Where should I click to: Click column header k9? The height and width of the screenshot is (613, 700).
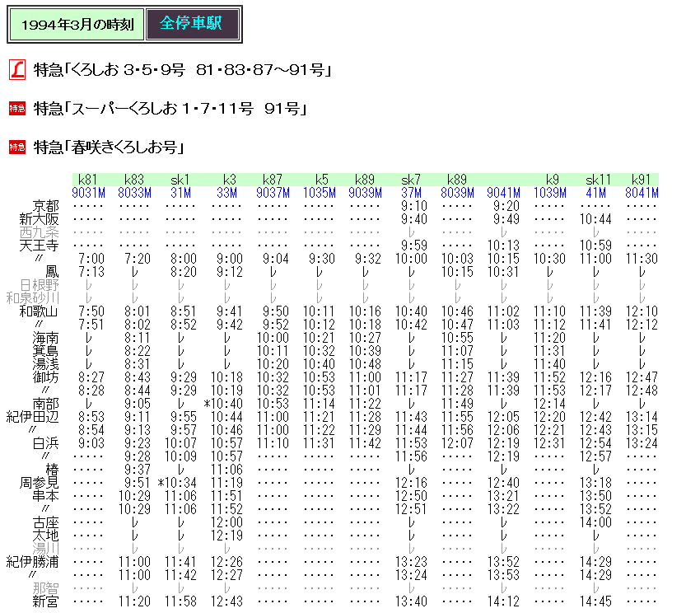pyautogui.click(x=553, y=180)
